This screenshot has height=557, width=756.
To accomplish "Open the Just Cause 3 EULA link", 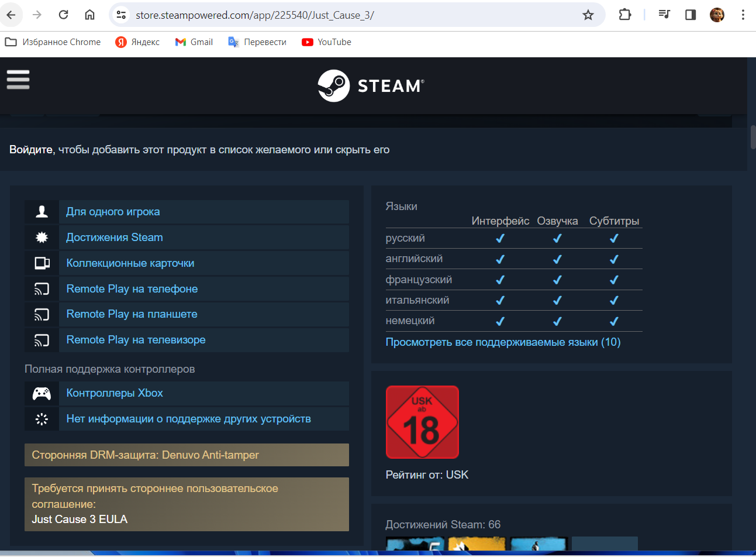I will pyautogui.click(x=80, y=519).
